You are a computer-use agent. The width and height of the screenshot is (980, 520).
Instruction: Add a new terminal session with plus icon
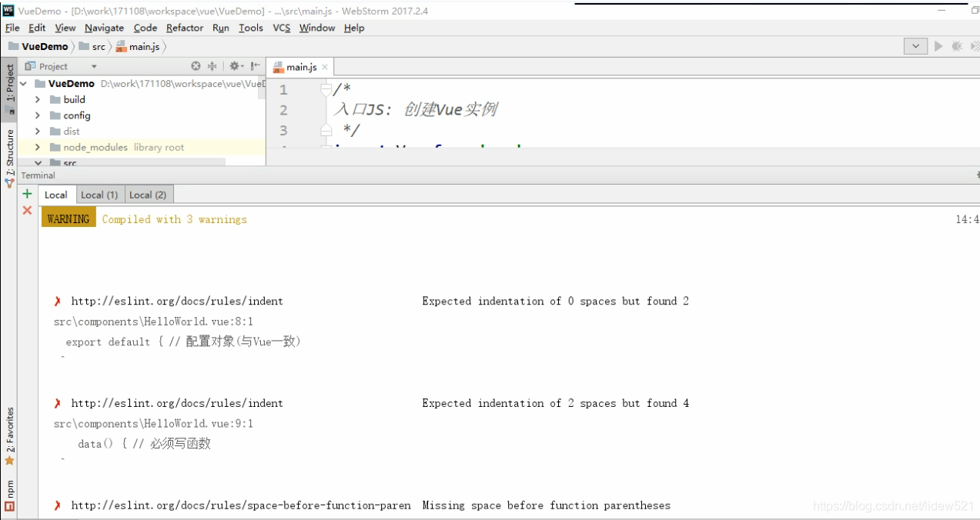point(27,194)
